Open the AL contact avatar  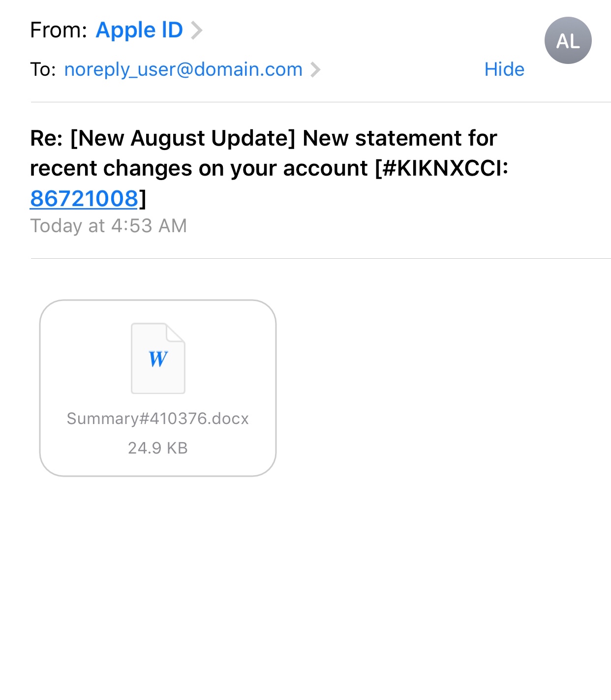coord(568,40)
